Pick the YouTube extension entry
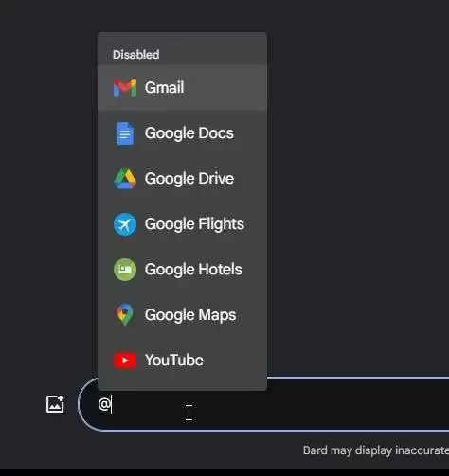 pos(183,361)
